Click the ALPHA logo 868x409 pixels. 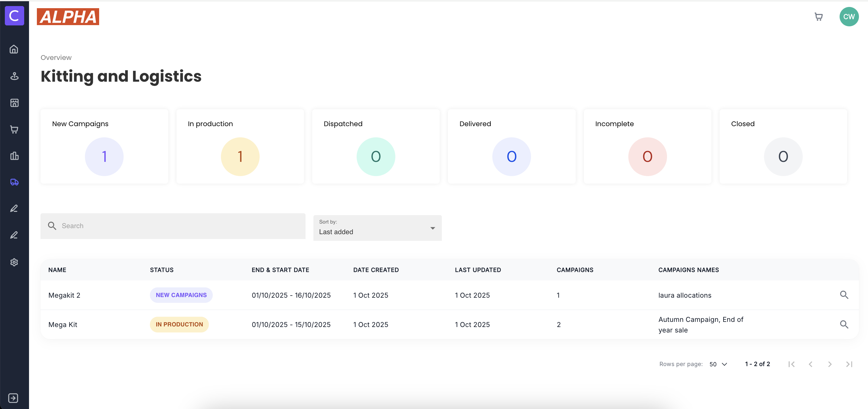point(68,17)
